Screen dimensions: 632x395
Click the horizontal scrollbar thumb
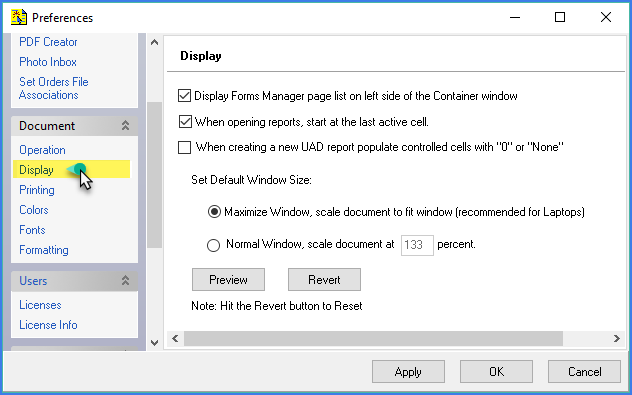coord(373,338)
